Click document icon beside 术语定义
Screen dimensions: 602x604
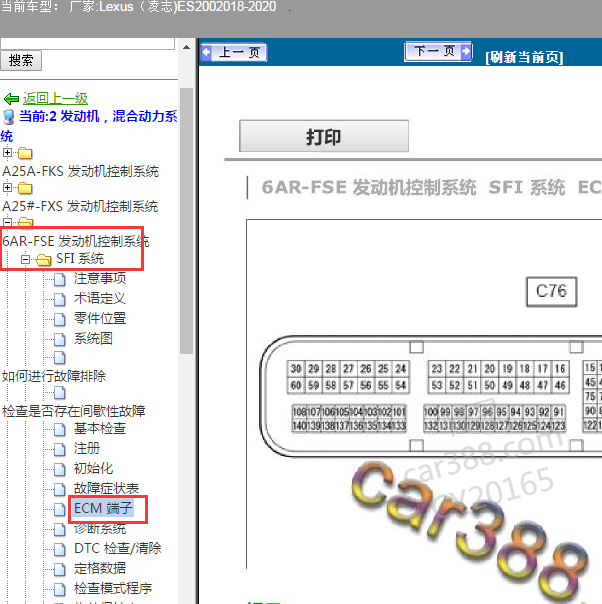coord(60,300)
